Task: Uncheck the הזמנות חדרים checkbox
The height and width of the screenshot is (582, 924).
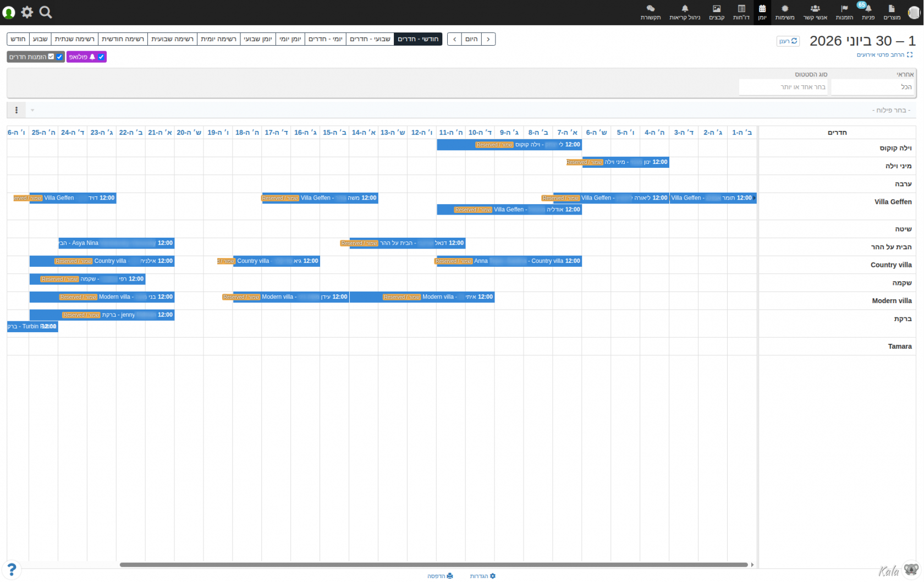Action: pyautogui.click(x=59, y=57)
